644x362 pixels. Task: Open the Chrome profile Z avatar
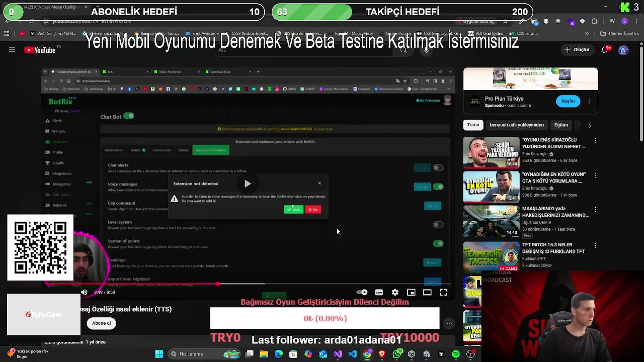624,21
